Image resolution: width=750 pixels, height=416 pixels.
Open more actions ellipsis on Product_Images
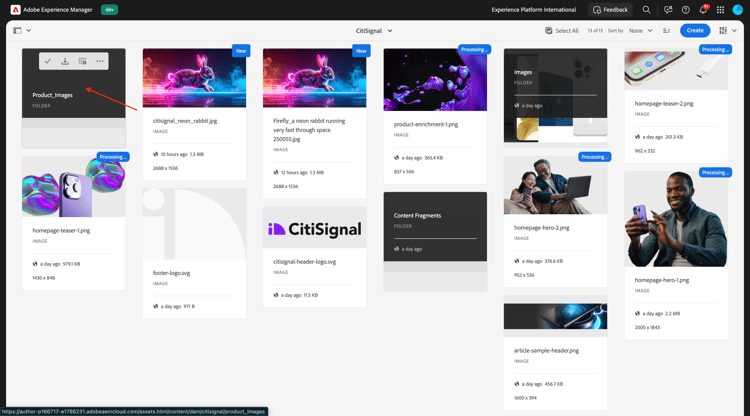99,61
